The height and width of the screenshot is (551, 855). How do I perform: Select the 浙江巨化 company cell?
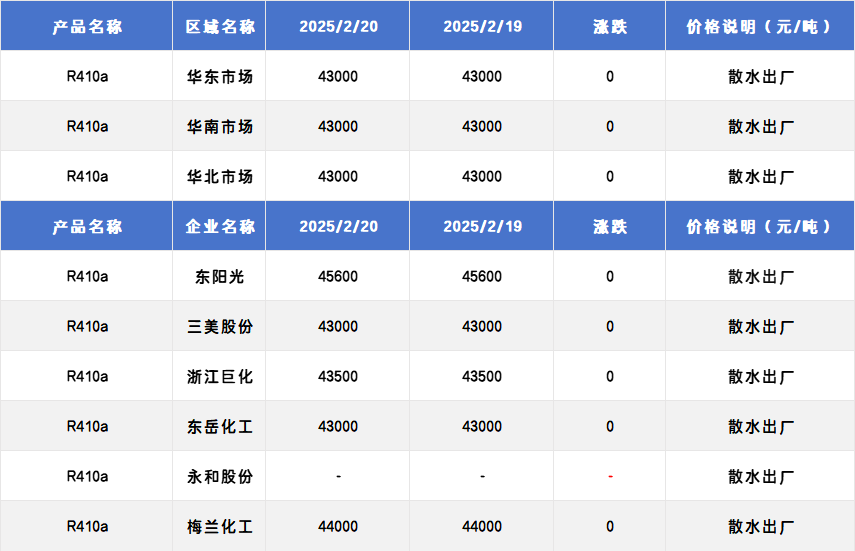point(219,376)
